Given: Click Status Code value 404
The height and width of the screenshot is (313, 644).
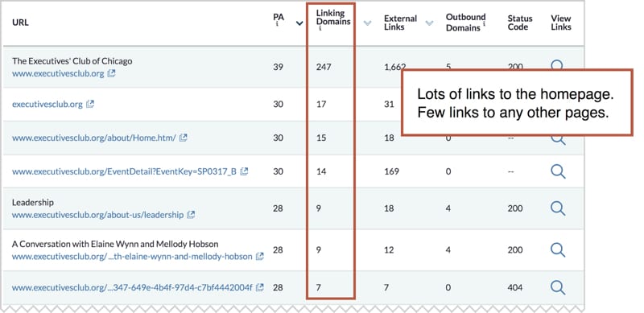Looking at the screenshot, I should tap(515, 287).
